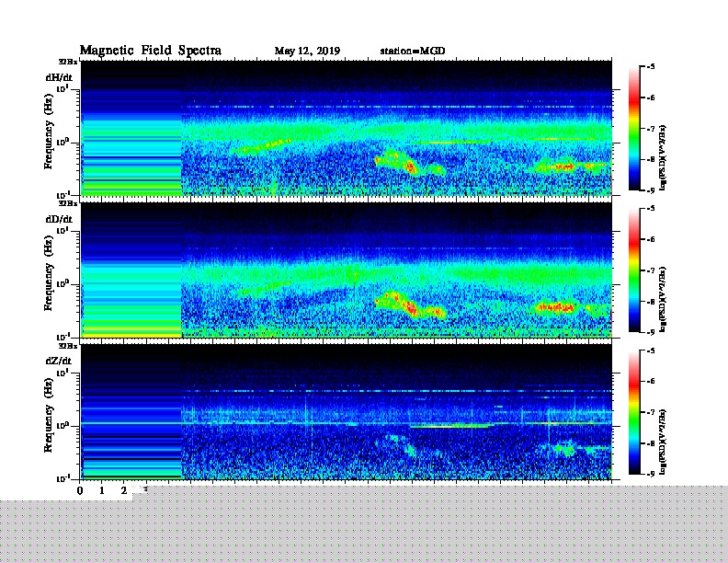Image resolution: width=728 pixels, height=563 pixels.
Task: Click the hour "2" tick label on the time axis
Action: [124, 490]
